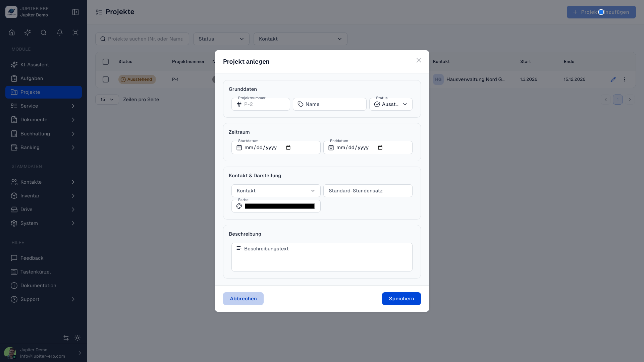Open the Kontakt dropdown in the dialog
Image resolution: width=644 pixels, height=362 pixels.
coord(276,191)
